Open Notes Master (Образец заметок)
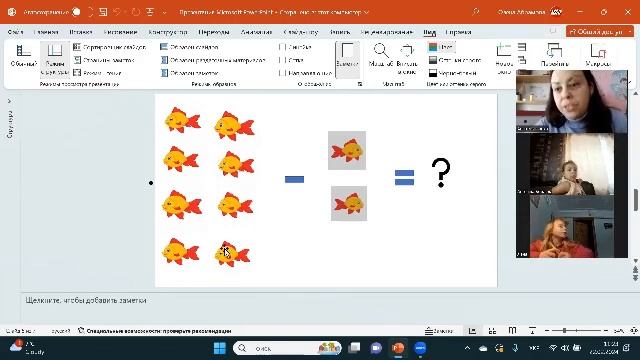This screenshot has width=640, height=360. tap(190, 73)
